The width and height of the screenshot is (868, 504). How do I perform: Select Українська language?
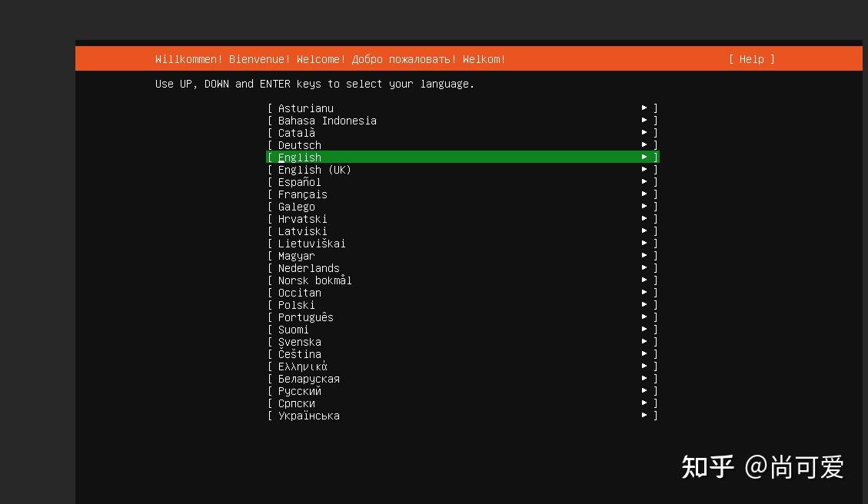point(463,416)
